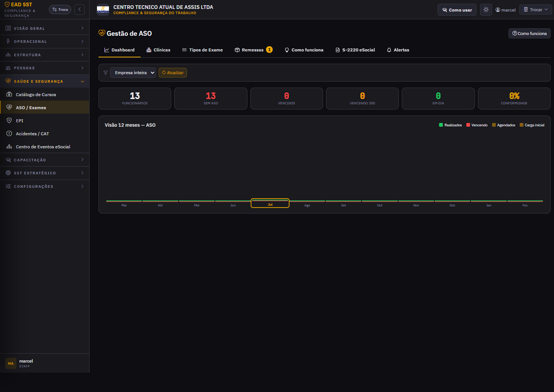Toggle the light/dark theme sun icon
The height and width of the screenshot is (392, 554).
click(x=486, y=10)
